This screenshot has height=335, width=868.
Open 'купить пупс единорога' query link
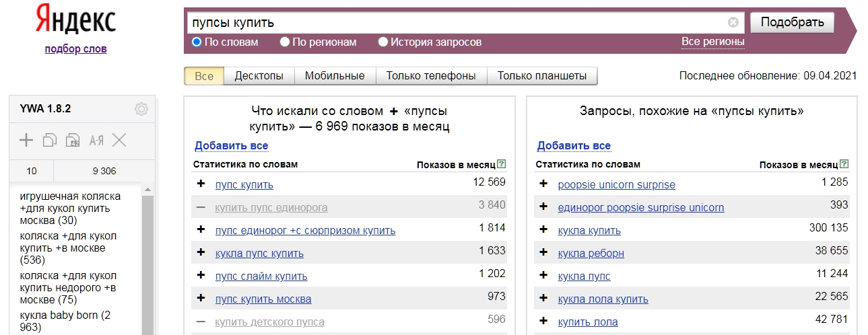coord(271,207)
